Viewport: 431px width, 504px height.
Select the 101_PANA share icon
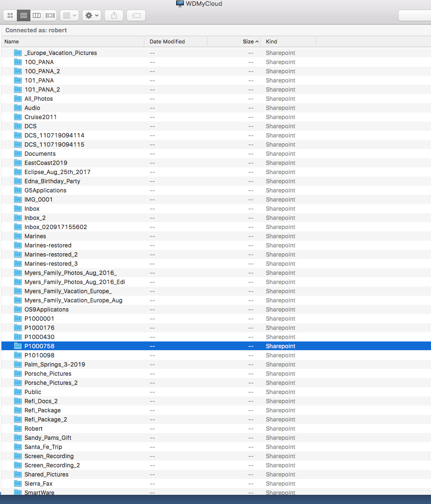18,81
